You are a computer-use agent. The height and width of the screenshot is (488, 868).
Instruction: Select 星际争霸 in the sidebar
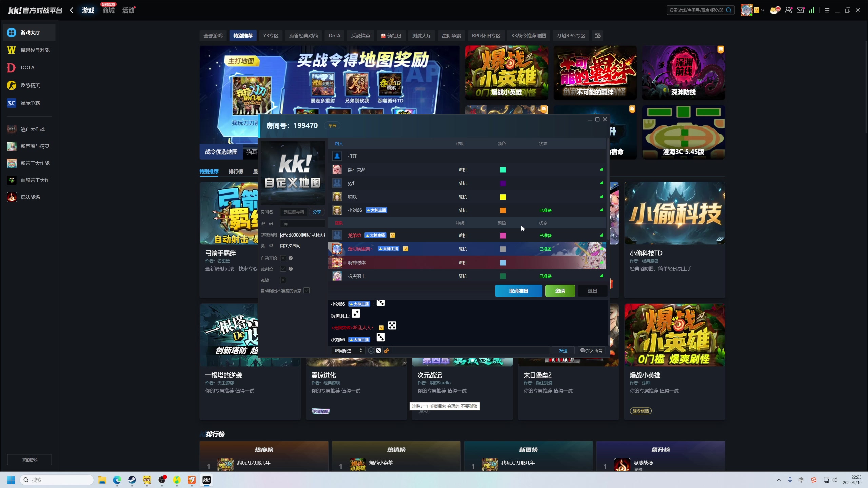[29, 103]
